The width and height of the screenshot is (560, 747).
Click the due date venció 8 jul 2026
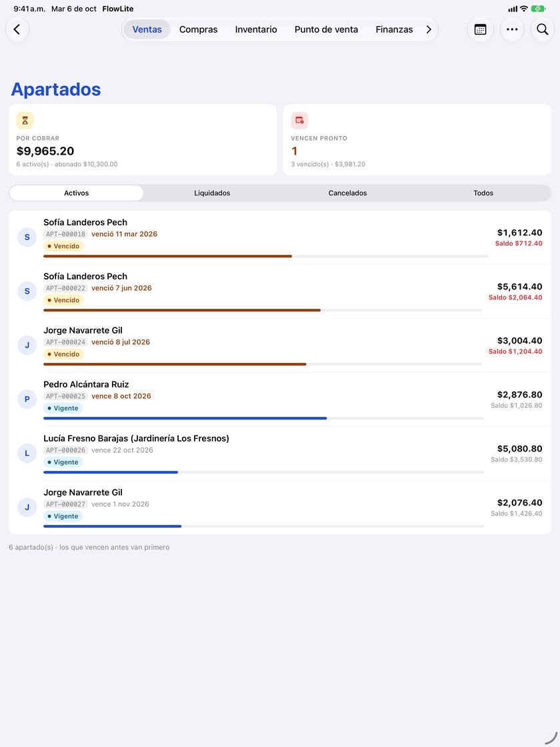[121, 342]
